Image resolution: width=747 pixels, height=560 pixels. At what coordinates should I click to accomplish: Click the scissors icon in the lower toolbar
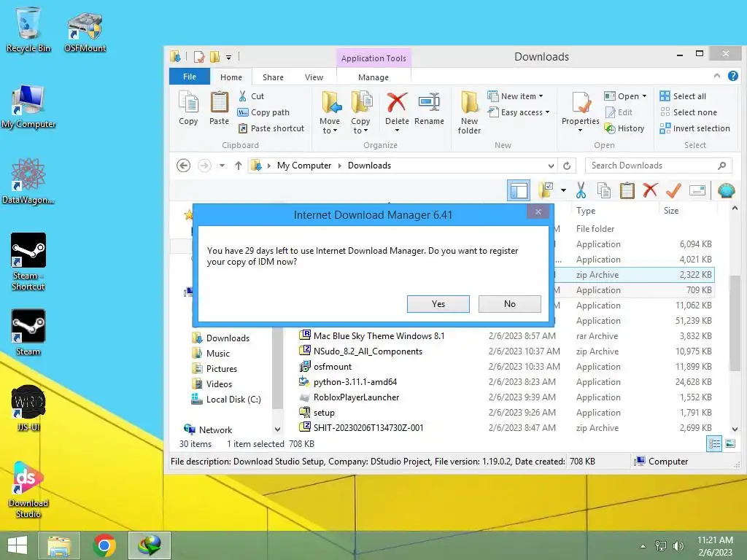point(581,190)
